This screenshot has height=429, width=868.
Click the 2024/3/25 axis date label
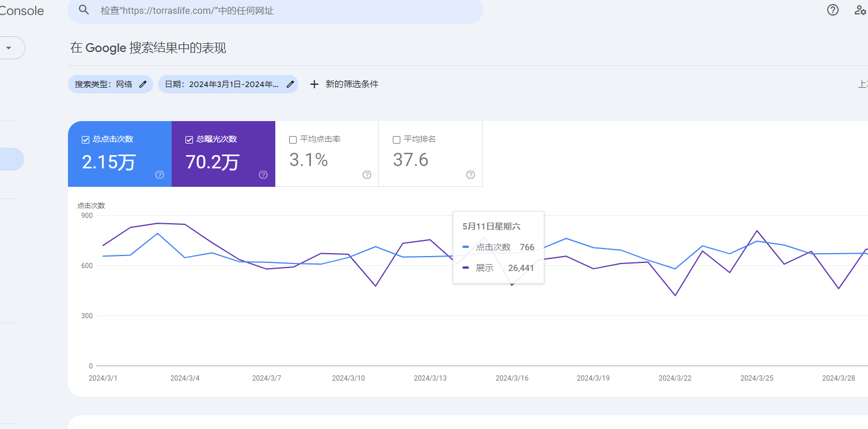pyautogui.click(x=757, y=378)
